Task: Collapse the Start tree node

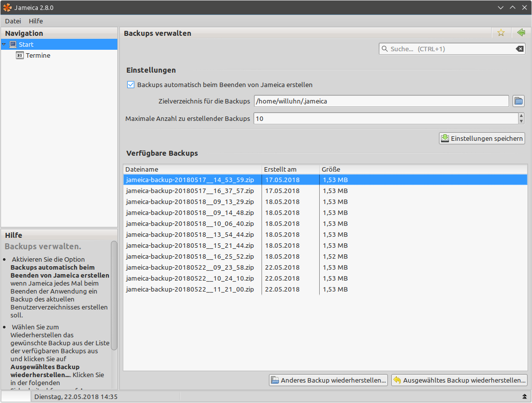Action: (x=4, y=44)
